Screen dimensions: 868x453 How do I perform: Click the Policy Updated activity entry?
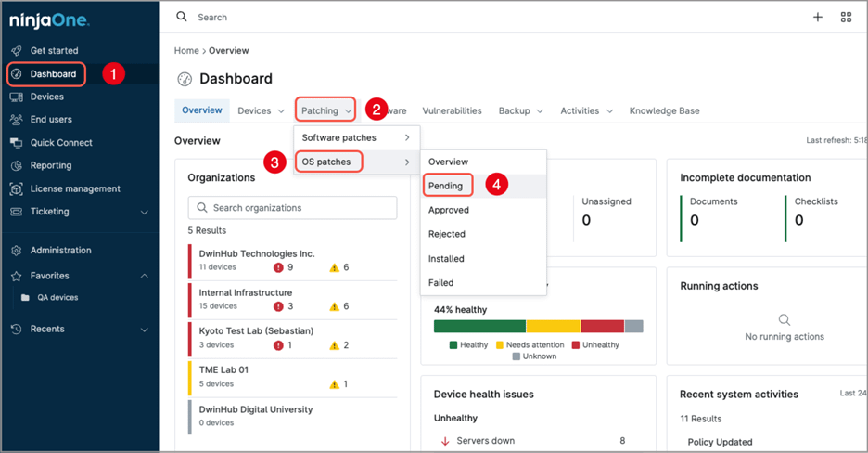pos(720,442)
